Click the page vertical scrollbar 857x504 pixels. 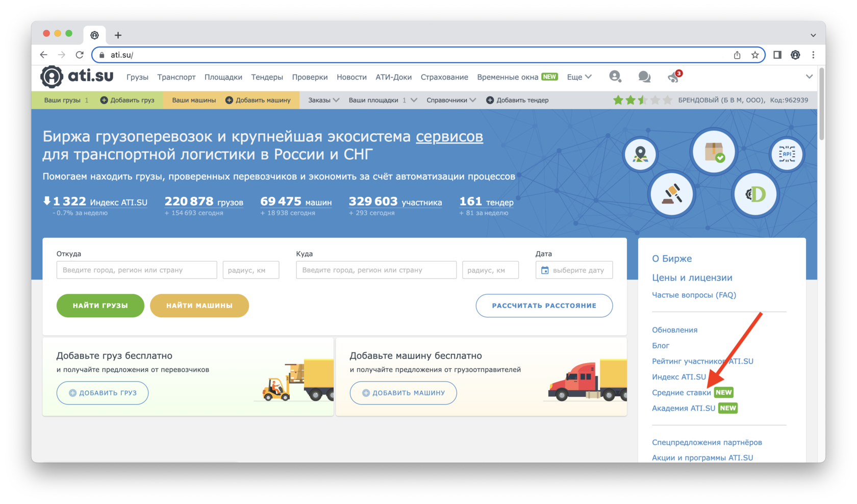click(821, 105)
